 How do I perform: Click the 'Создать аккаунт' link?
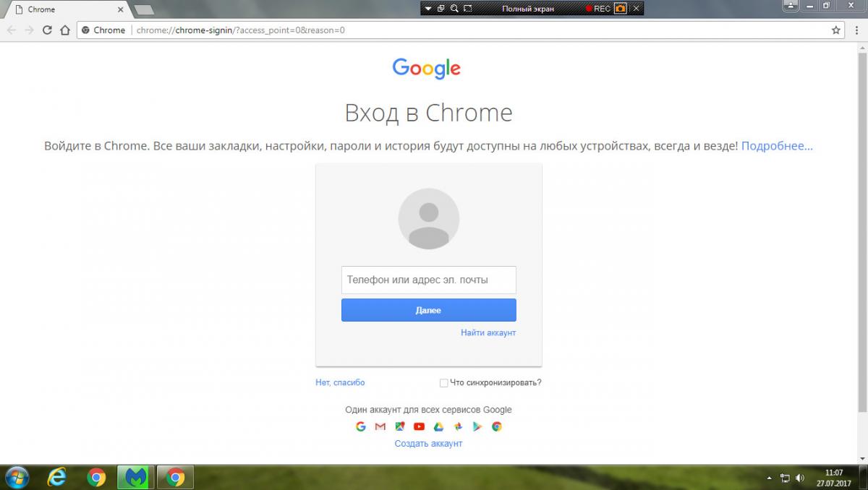click(x=428, y=443)
